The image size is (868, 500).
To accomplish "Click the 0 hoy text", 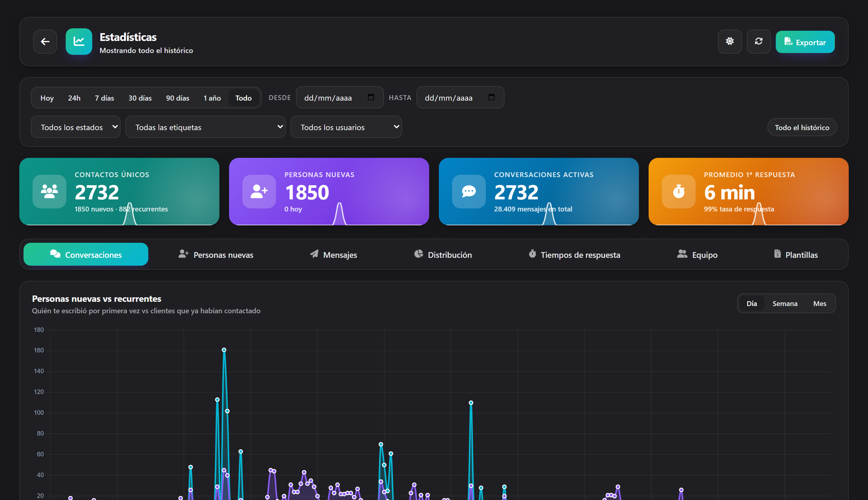I will click(x=293, y=209).
